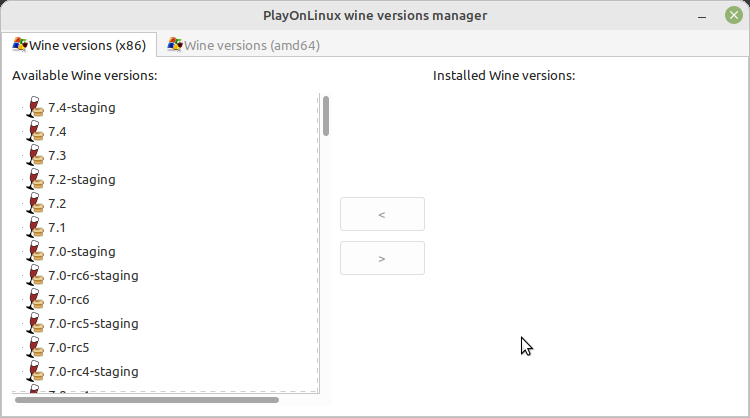Viewport: 750px width, 418px height.
Task: Choose 7.2-staging from available versions
Action: pos(82,179)
